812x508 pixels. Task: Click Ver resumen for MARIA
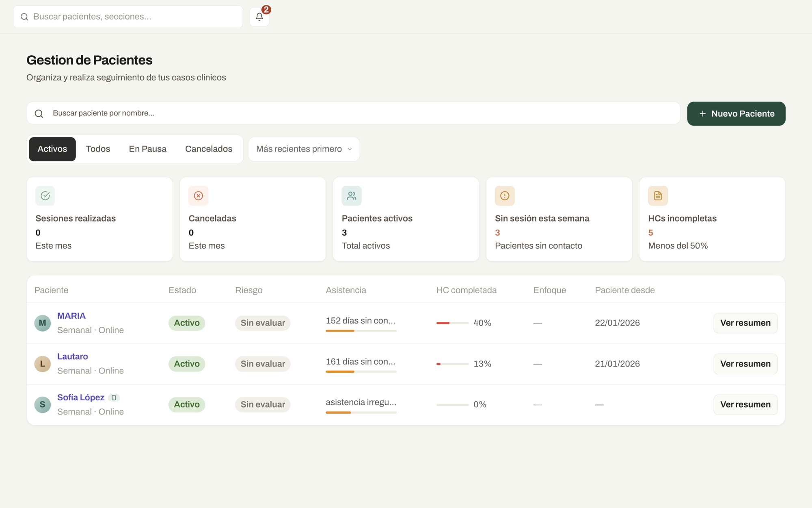click(x=745, y=323)
